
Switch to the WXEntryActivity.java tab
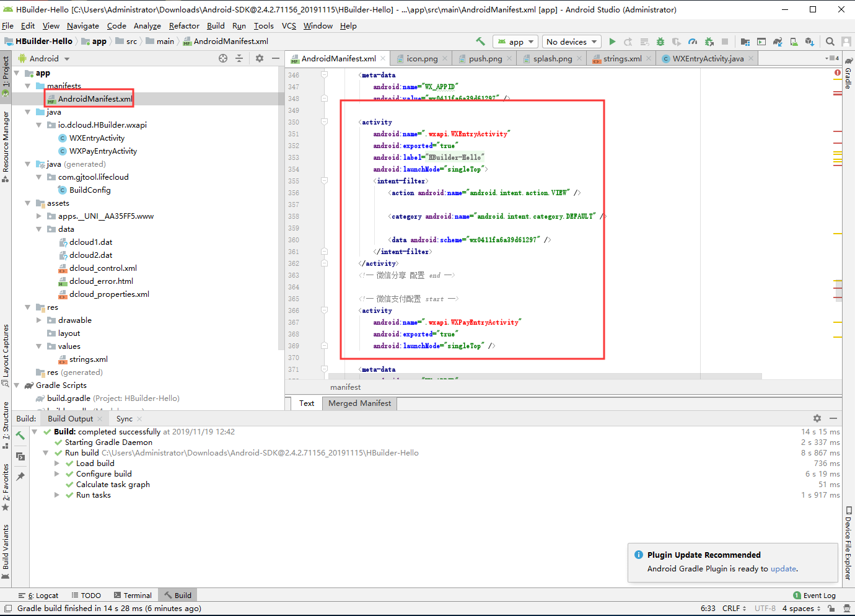pyautogui.click(x=708, y=58)
